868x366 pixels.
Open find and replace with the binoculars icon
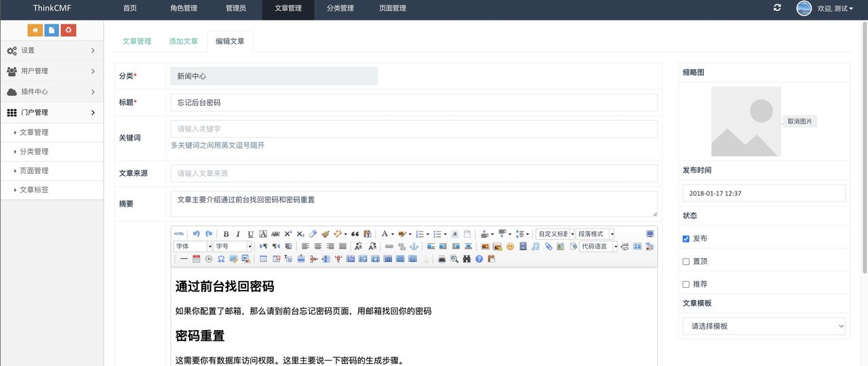pos(467,259)
